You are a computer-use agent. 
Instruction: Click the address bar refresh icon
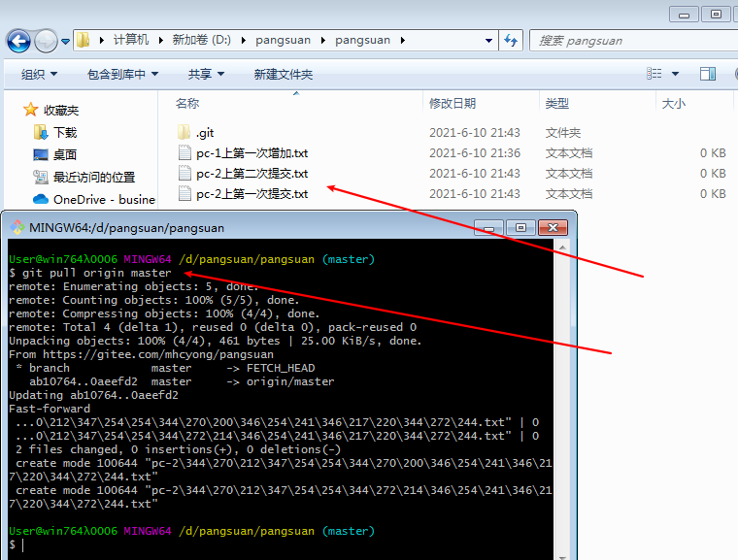click(511, 41)
